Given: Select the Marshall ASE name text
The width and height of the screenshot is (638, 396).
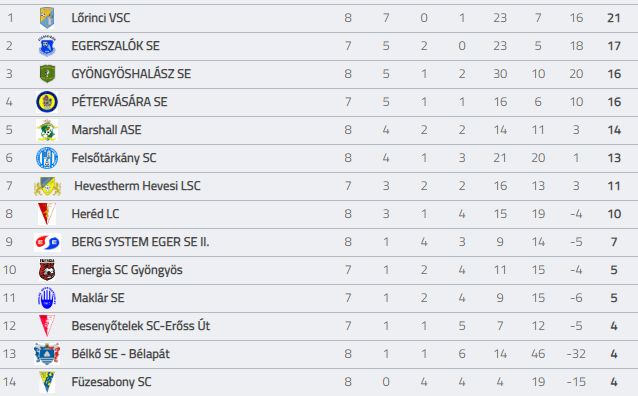Looking at the screenshot, I should pyautogui.click(x=107, y=130).
